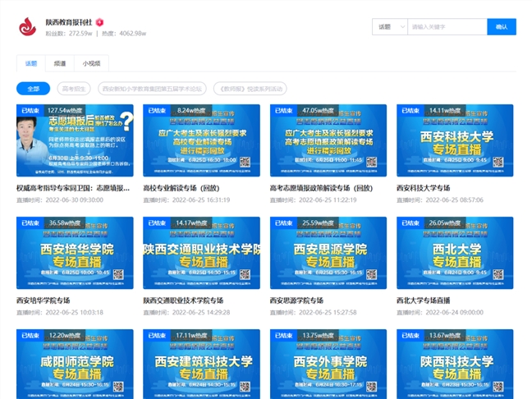Select the 《教师报》悦读系列活动 filter tag
The height and width of the screenshot is (399, 532).
(x=250, y=89)
